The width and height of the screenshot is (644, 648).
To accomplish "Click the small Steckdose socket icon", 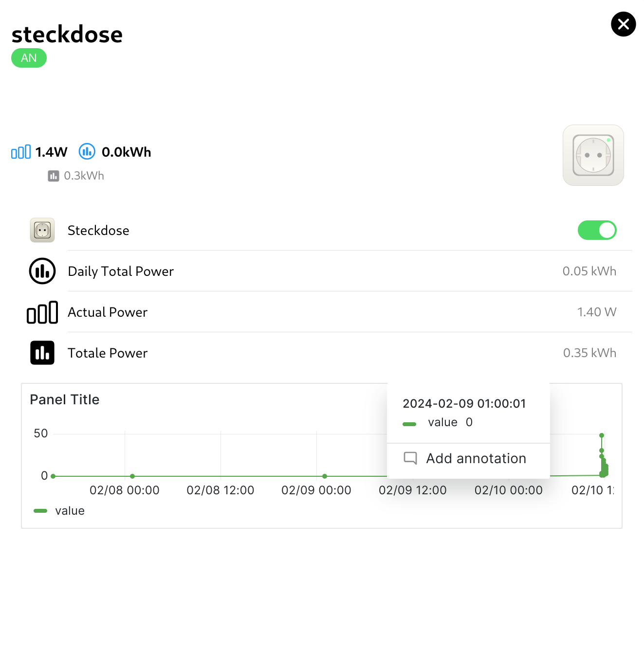I will 42,230.
